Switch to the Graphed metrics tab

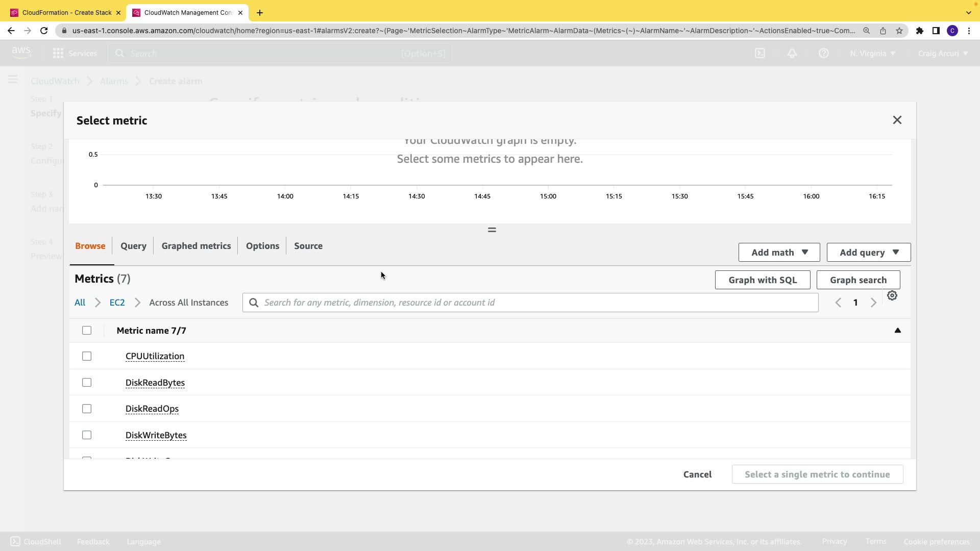[x=196, y=246]
